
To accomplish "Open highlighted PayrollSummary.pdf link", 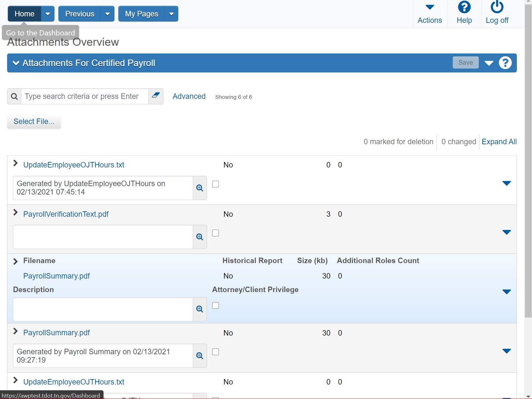I will [56, 276].
